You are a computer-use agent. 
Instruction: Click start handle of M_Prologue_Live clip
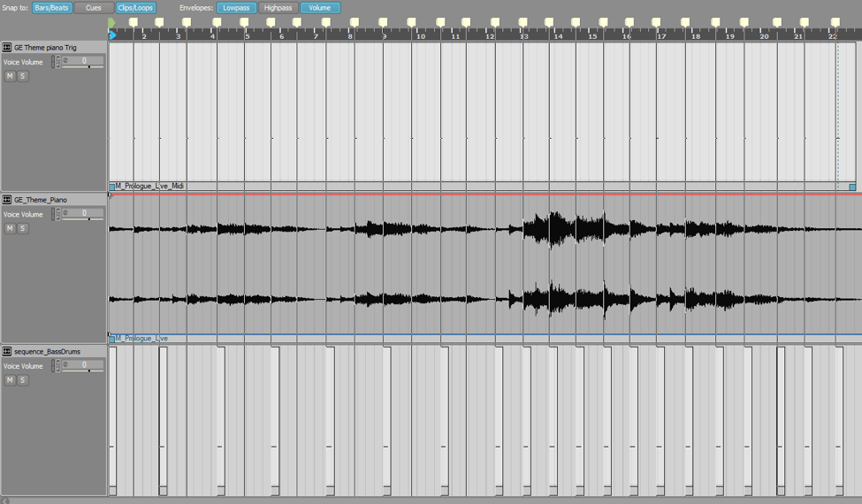click(112, 340)
